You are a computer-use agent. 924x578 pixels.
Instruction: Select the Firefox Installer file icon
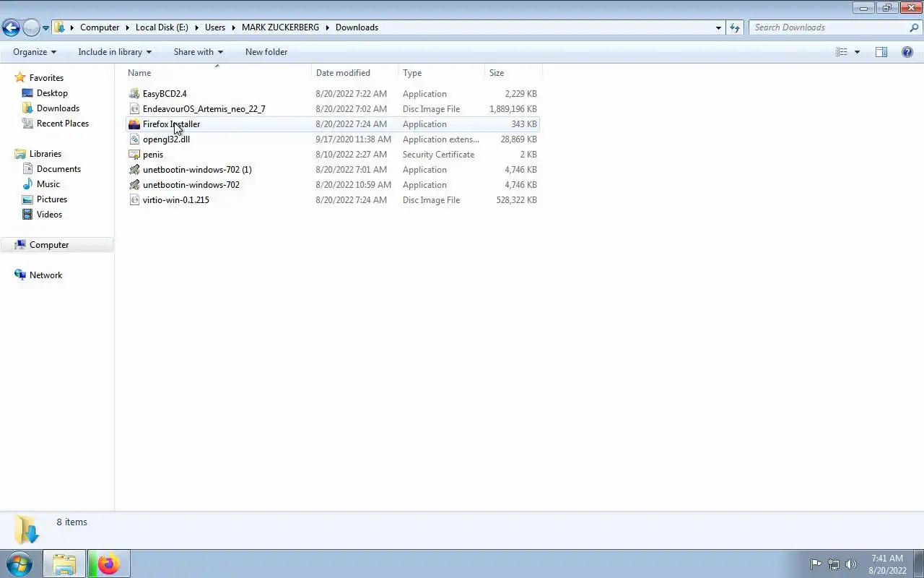134,124
